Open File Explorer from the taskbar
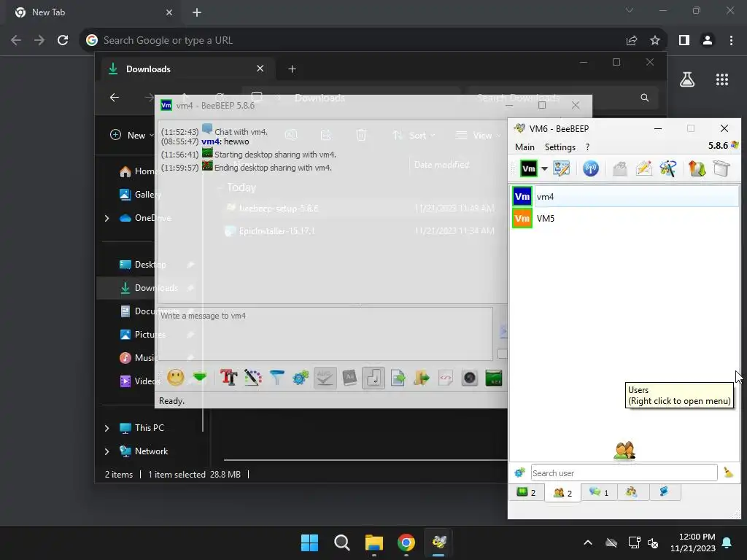Viewport: 747px width, 560px height. [374, 542]
